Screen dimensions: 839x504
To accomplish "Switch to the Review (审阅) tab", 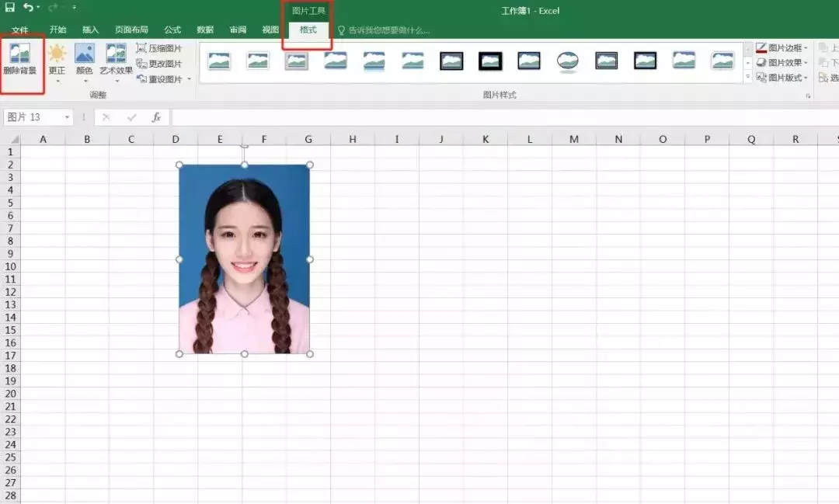I will [x=238, y=30].
